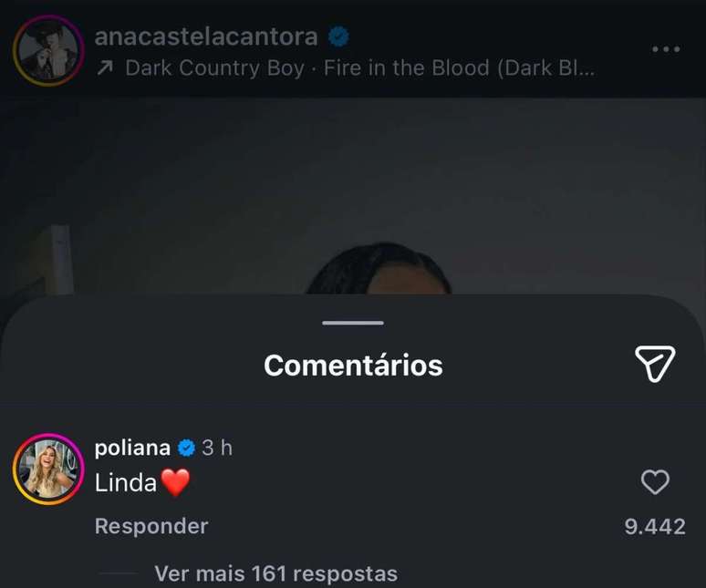
Task: Tap the comment text Linda
Action: tap(126, 483)
